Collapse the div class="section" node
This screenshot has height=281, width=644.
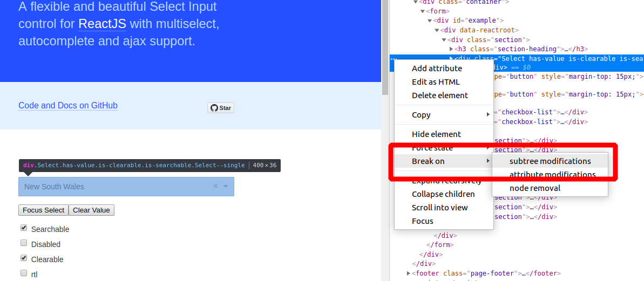coord(444,40)
